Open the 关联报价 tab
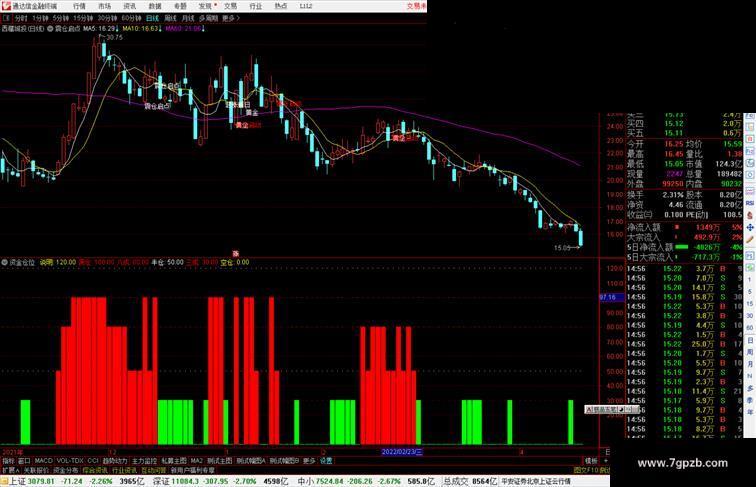This screenshot has width=756, height=487. (x=36, y=470)
